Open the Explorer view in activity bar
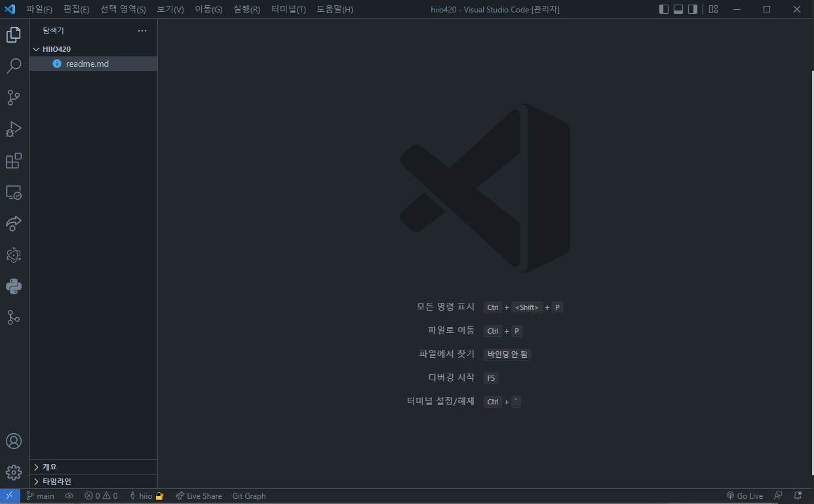The width and height of the screenshot is (814, 504). pos(14,35)
